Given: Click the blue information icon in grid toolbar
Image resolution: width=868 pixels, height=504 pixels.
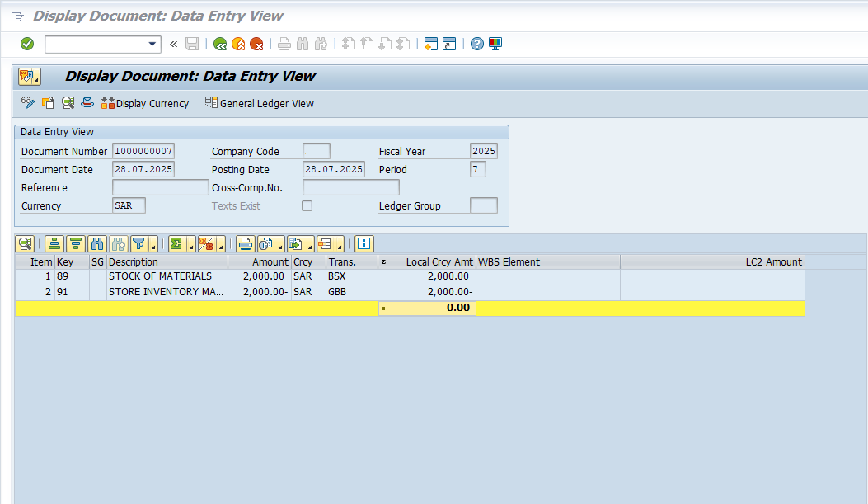Looking at the screenshot, I should 364,243.
